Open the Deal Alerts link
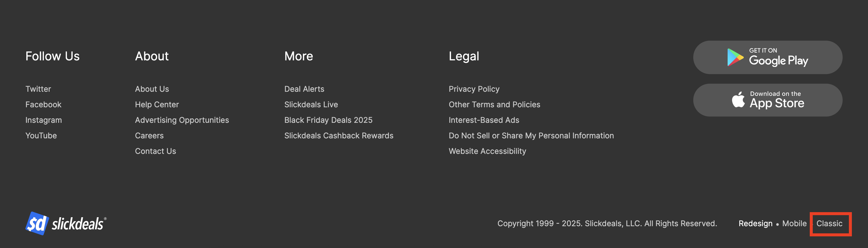 304,89
